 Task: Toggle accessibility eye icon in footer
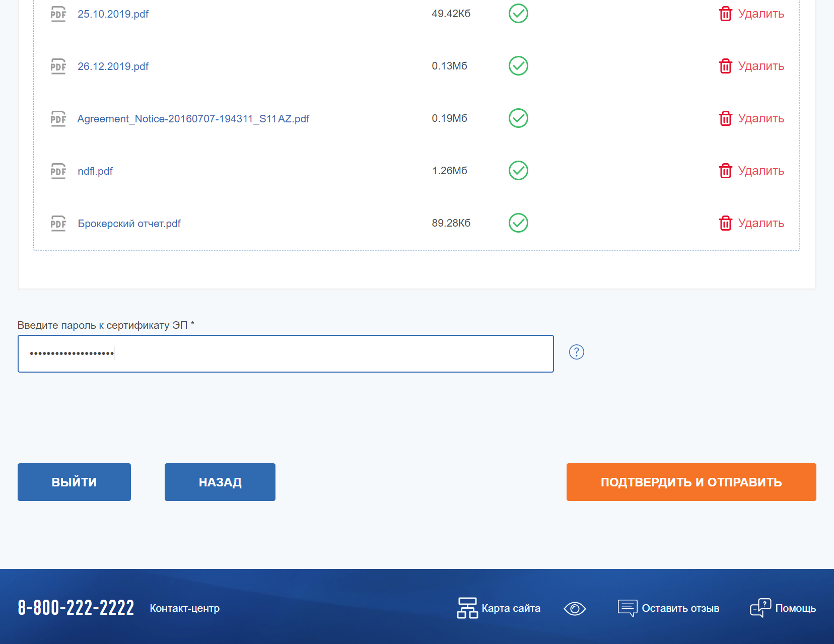click(x=575, y=608)
